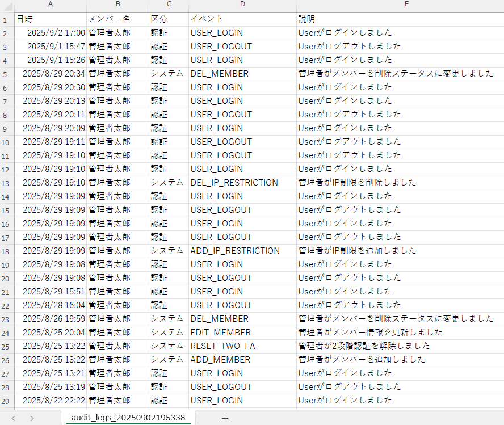Click the select-all corner above row 1
This screenshot has width=504, height=425.
7,5
